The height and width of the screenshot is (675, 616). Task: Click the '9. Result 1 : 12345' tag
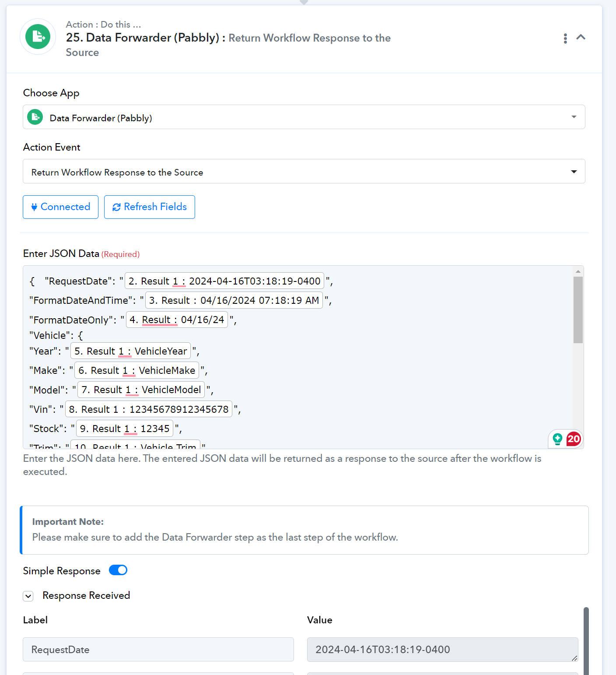click(125, 429)
